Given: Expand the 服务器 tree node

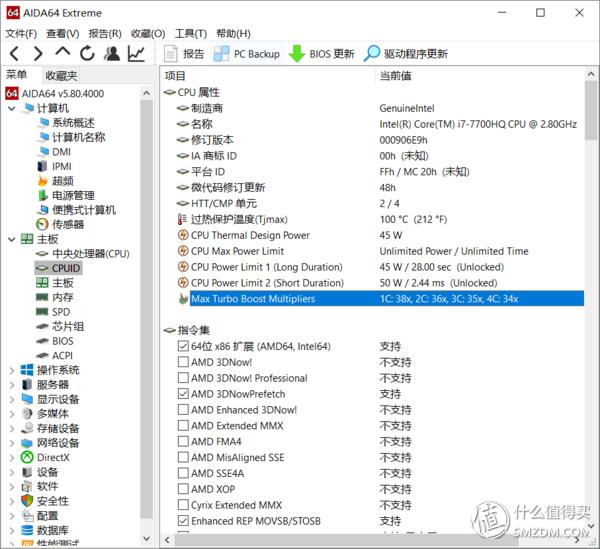Looking at the screenshot, I should tap(12, 384).
